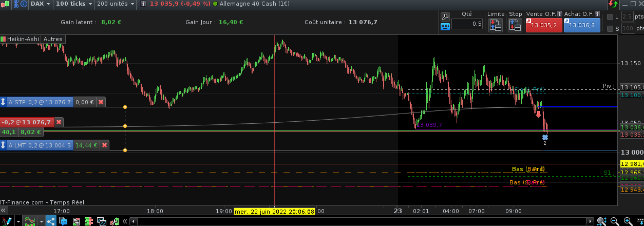Open the chat bubbles icon
The height and width of the screenshot is (226, 644).
pos(64,221)
